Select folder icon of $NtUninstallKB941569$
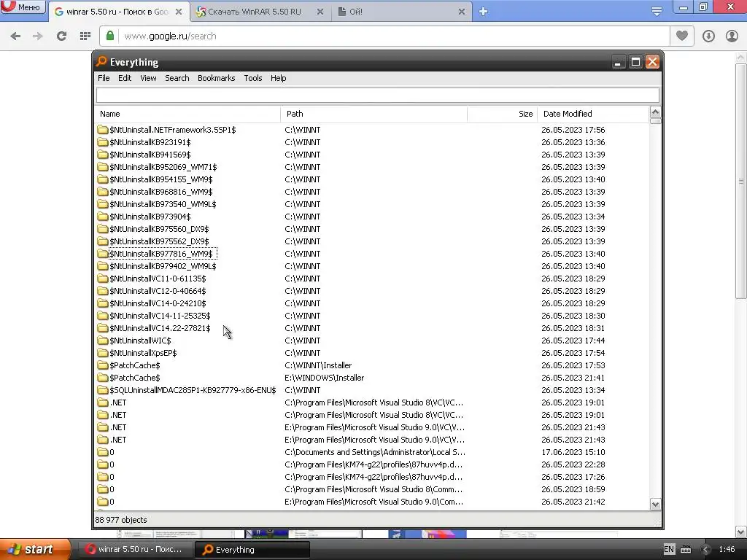 click(x=102, y=155)
